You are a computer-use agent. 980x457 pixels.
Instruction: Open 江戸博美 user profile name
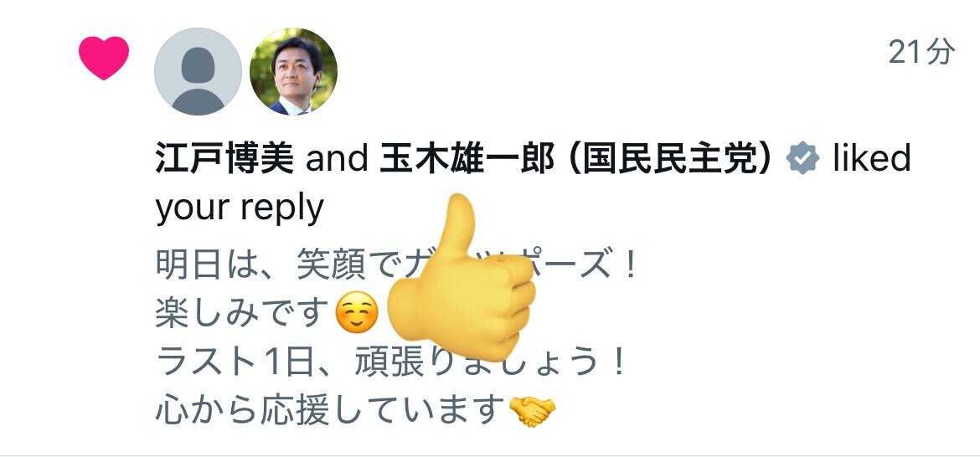(x=224, y=158)
